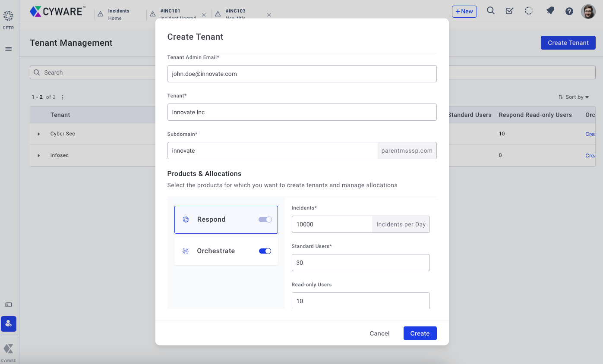Open the hamburger menu in left sidebar
Viewport: 603px width, 364px height.
tap(8, 49)
